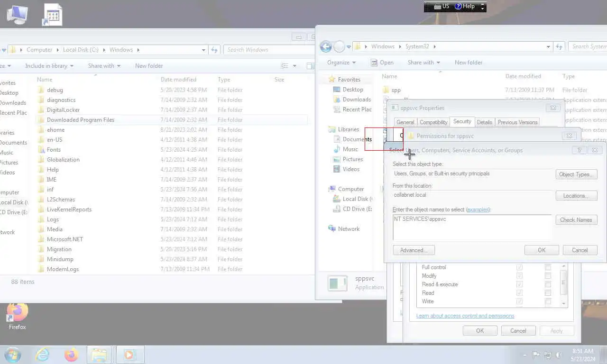607x364 pixels.
Task: Open Videos library in System32 sidebar
Action: (x=351, y=169)
